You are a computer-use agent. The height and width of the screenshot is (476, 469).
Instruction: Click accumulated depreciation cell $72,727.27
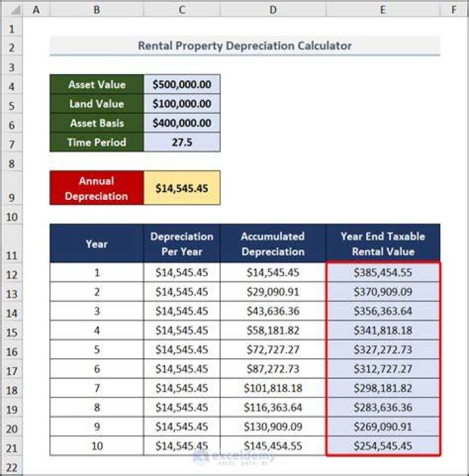click(x=273, y=350)
